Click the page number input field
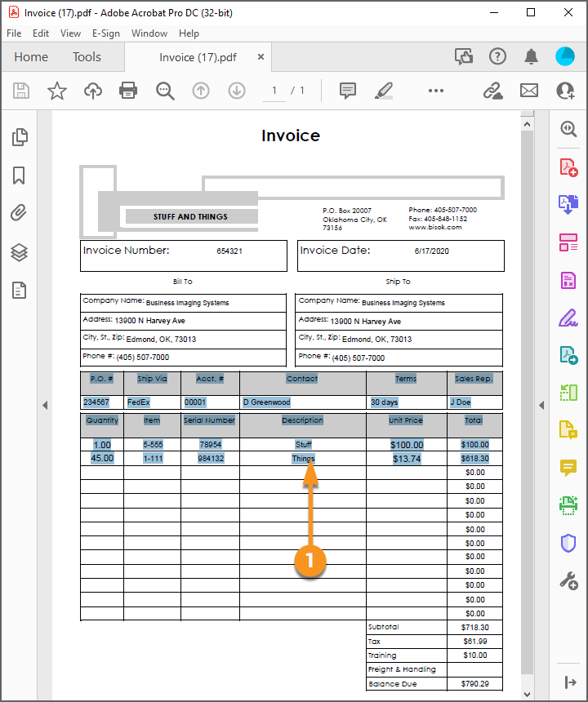The height and width of the screenshot is (702, 588). [274, 91]
